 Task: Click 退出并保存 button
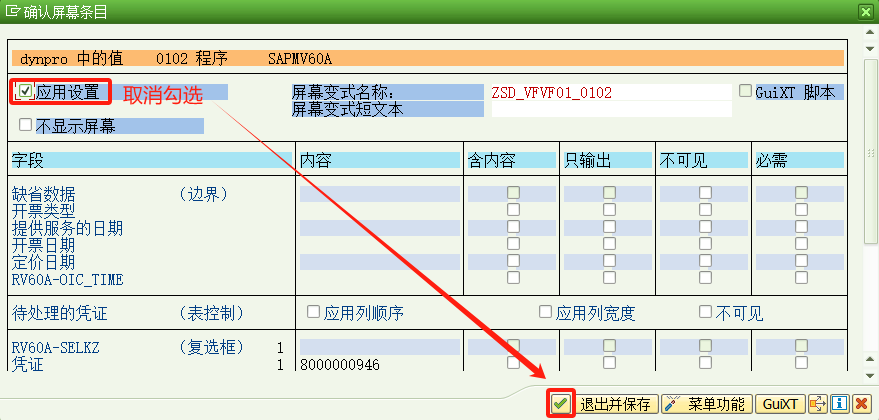pyautogui.click(x=618, y=404)
